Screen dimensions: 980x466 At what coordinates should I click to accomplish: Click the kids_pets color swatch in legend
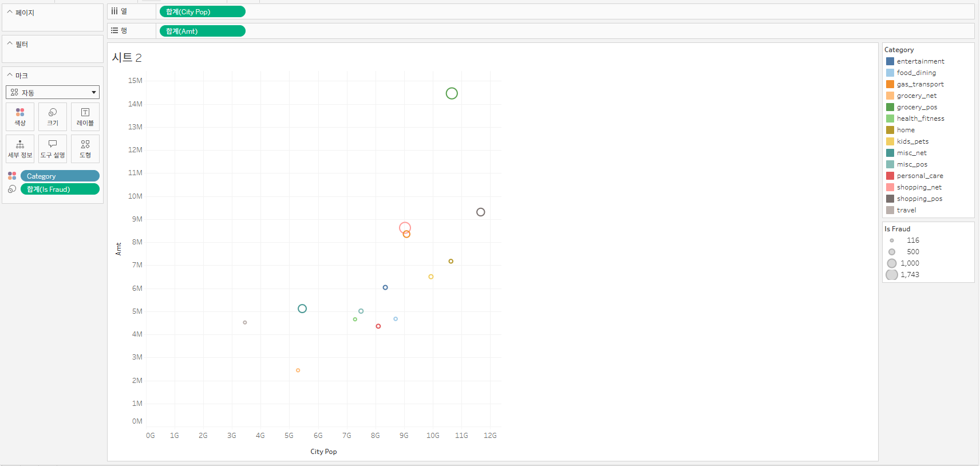[890, 141]
